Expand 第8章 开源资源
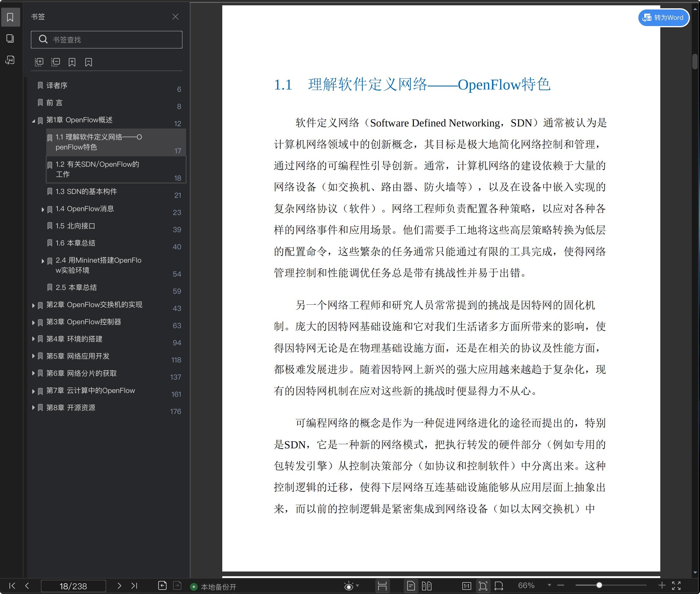This screenshot has height=594, width=700. 33,407
